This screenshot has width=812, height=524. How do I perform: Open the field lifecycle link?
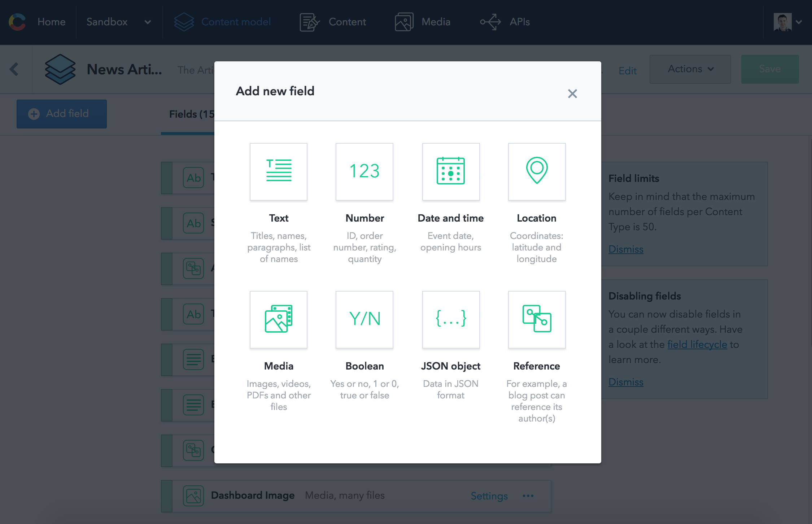coord(697,345)
